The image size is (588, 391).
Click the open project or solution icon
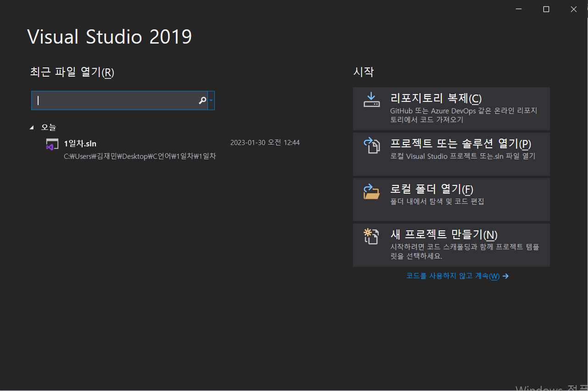(x=372, y=145)
